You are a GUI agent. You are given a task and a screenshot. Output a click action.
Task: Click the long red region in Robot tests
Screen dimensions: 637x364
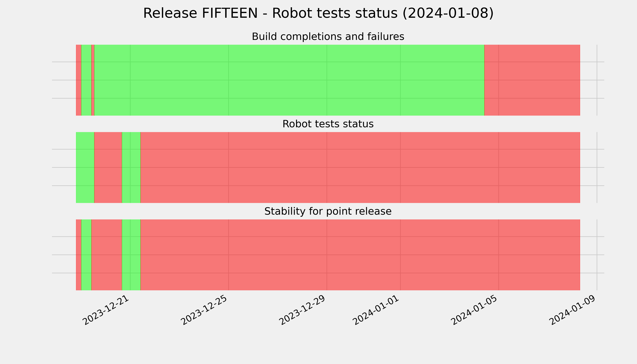click(360, 167)
